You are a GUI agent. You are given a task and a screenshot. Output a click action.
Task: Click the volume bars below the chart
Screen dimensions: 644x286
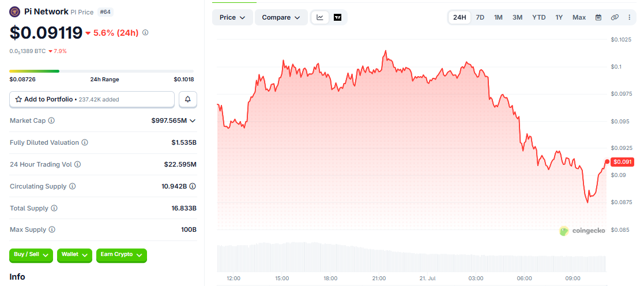(411, 257)
